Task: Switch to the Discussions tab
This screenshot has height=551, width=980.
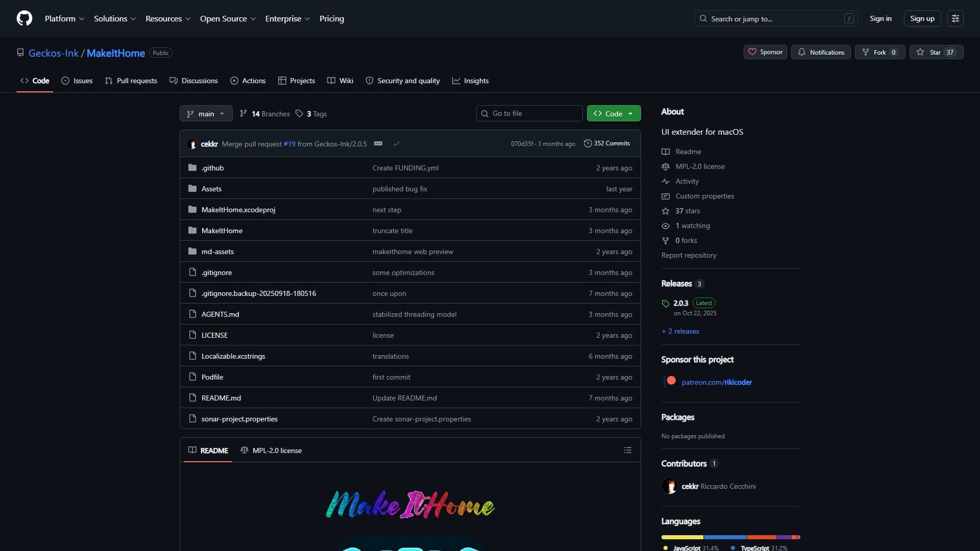Action: pos(193,81)
